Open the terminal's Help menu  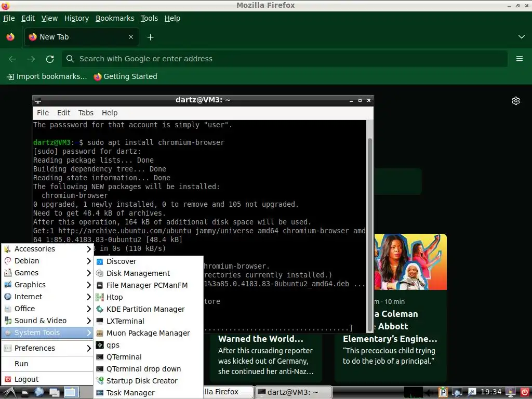click(x=110, y=113)
